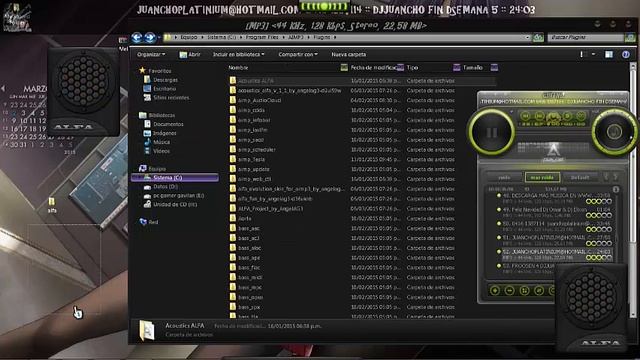The image size is (640, 360).
Task: Open the Tamaño column filter dropdown
Action: (x=494, y=68)
